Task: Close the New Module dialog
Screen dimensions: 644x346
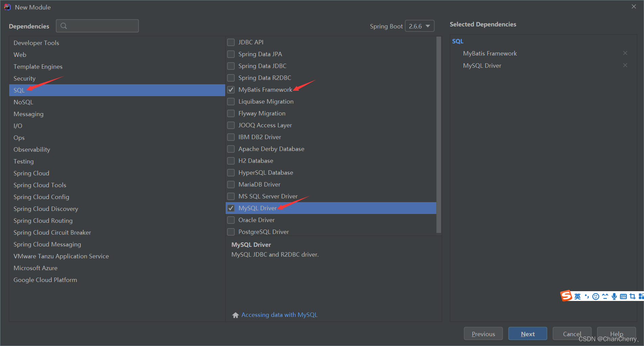Action: pos(634,6)
